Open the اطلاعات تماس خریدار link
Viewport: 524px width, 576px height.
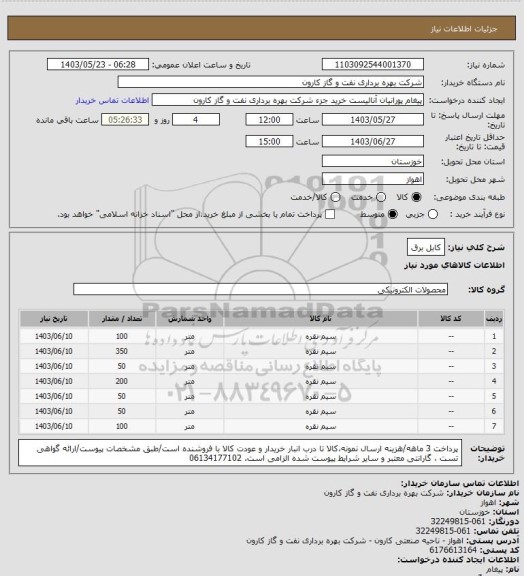(112, 100)
